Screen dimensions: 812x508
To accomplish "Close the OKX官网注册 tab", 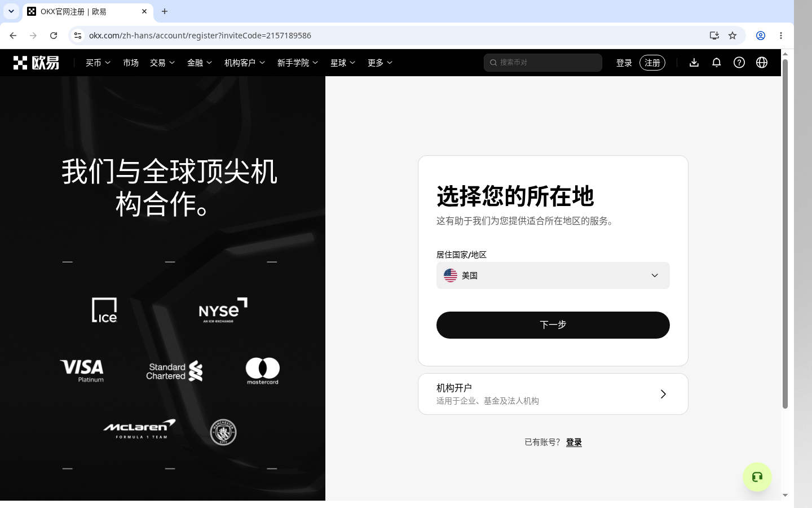I will [144, 11].
